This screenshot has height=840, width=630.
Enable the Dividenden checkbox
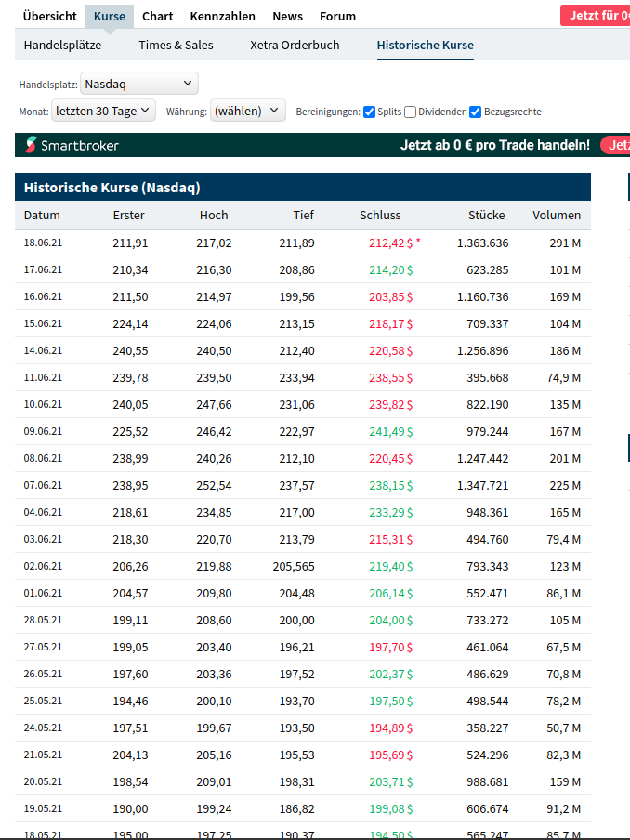[x=411, y=112]
